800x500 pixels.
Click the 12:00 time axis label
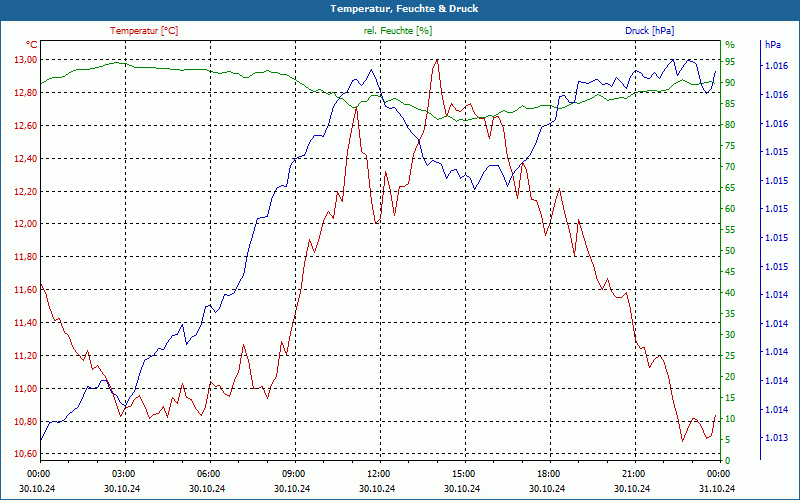pyautogui.click(x=379, y=473)
